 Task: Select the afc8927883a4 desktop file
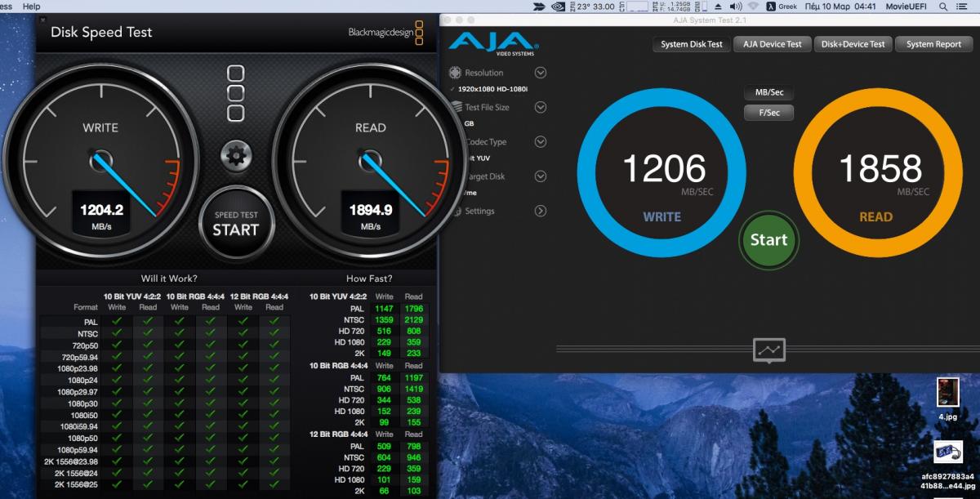[947, 466]
